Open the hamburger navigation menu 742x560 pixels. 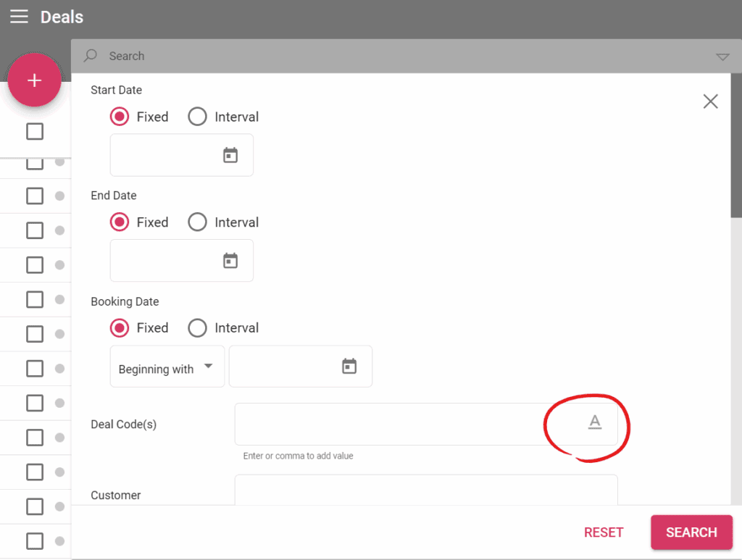(20, 17)
